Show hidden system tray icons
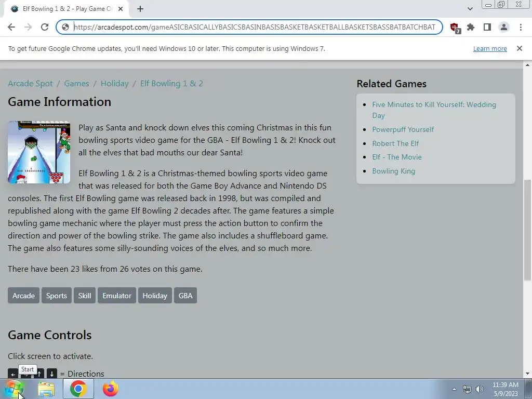532x399 pixels. (454, 389)
